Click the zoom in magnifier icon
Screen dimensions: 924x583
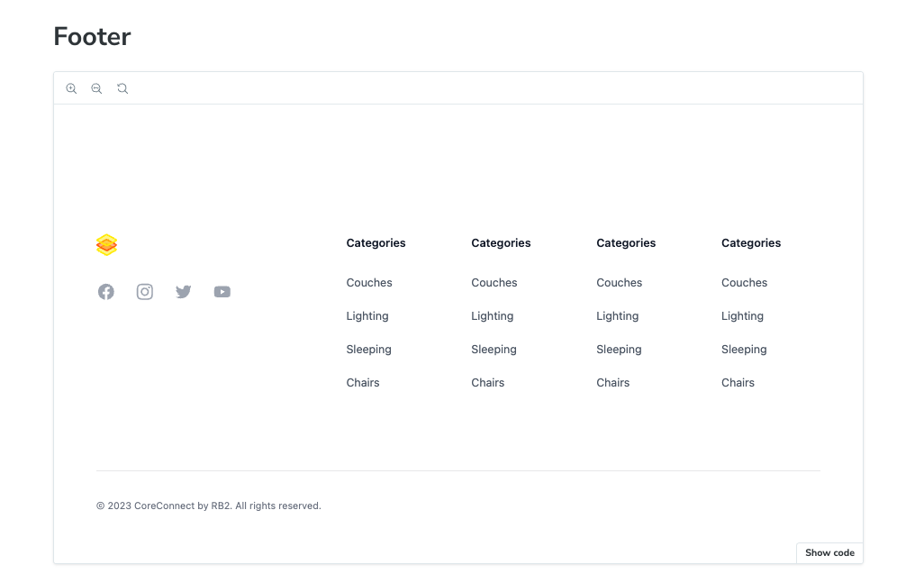click(x=71, y=88)
